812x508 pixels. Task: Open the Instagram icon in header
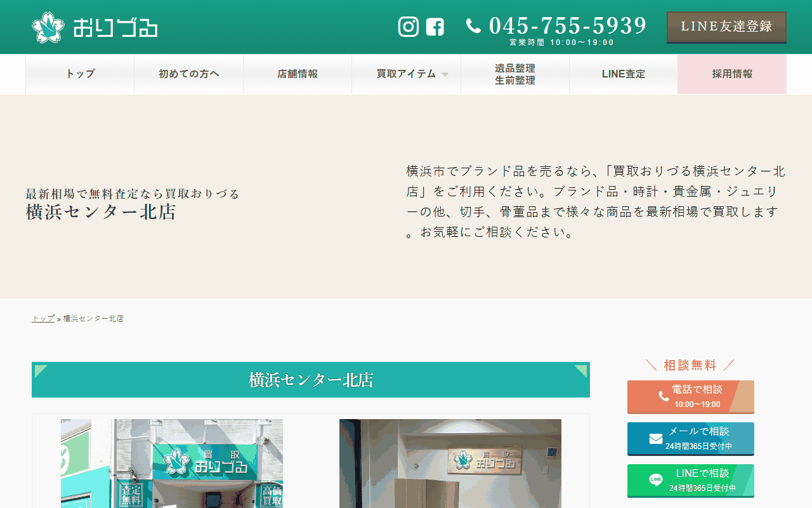(409, 27)
